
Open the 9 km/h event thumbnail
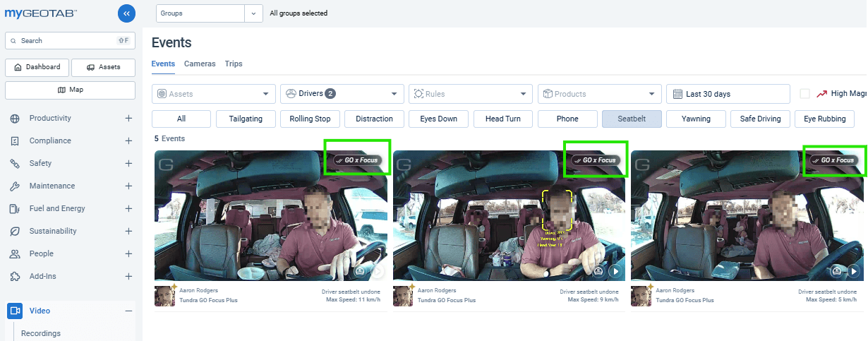(x=509, y=216)
